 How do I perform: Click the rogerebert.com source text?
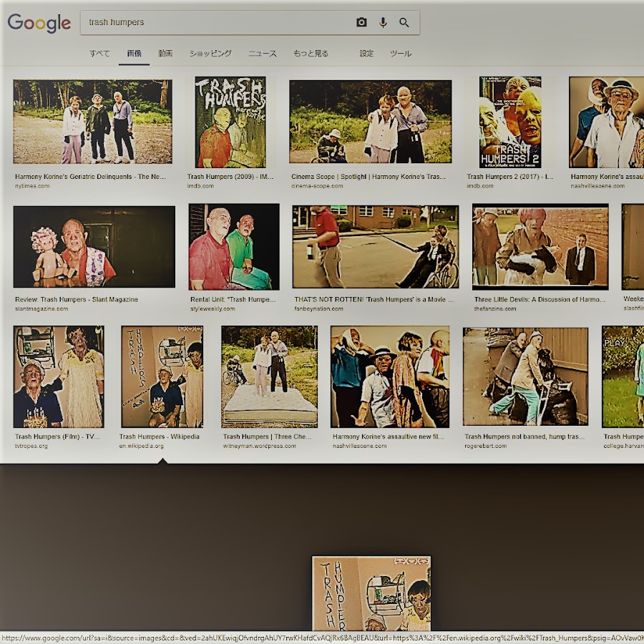click(x=485, y=446)
